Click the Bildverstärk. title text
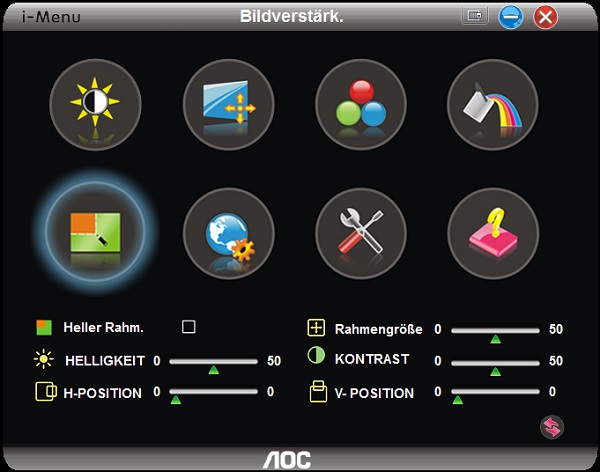 [x=292, y=16]
